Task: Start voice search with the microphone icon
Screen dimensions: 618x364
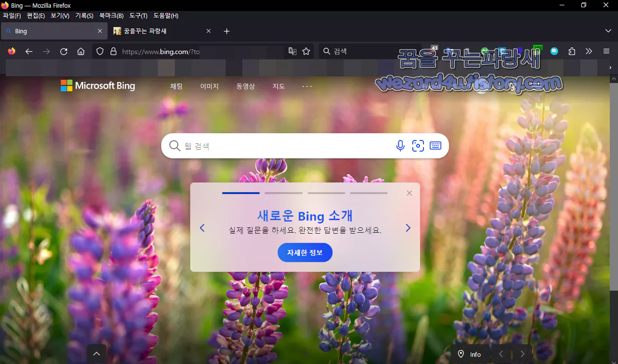Action: [x=400, y=146]
